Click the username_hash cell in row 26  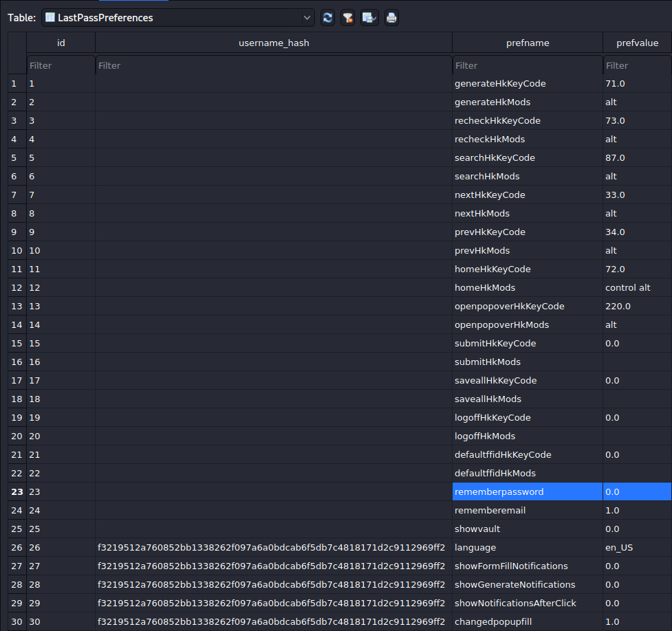pos(273,547)
